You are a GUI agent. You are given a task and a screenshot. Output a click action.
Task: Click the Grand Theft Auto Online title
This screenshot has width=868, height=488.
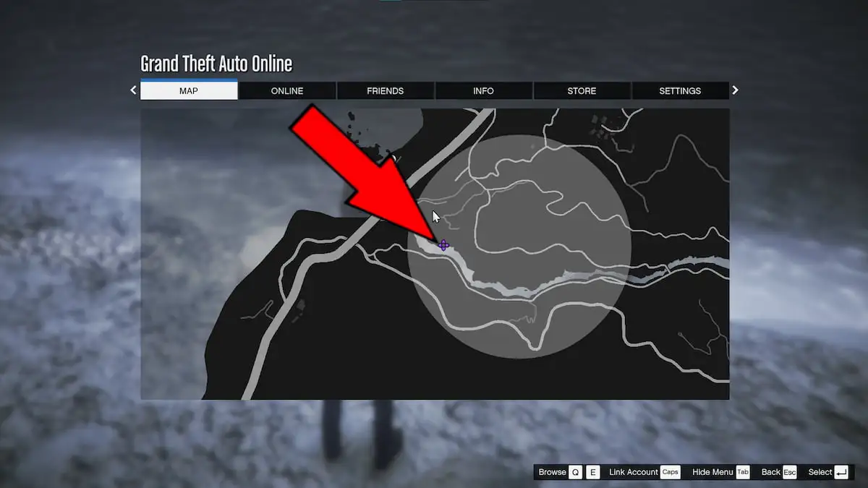216,64
